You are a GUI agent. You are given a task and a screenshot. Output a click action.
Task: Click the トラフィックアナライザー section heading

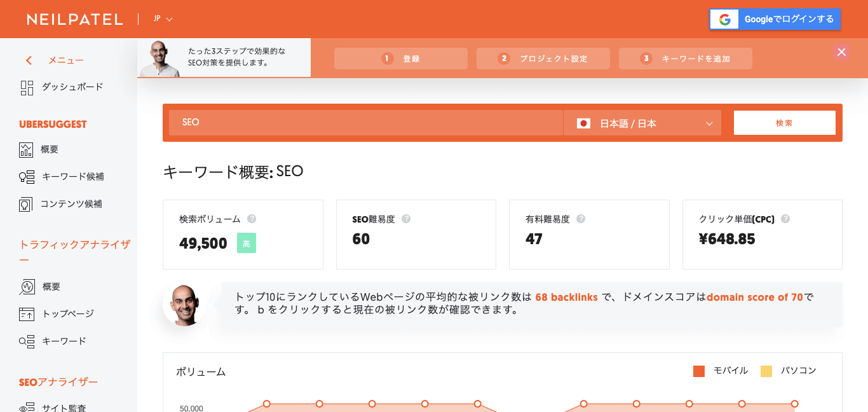75,252
